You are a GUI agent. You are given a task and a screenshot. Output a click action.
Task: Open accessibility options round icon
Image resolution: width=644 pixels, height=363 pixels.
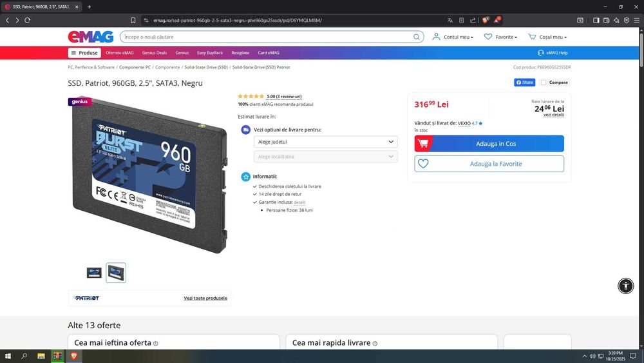625,286
